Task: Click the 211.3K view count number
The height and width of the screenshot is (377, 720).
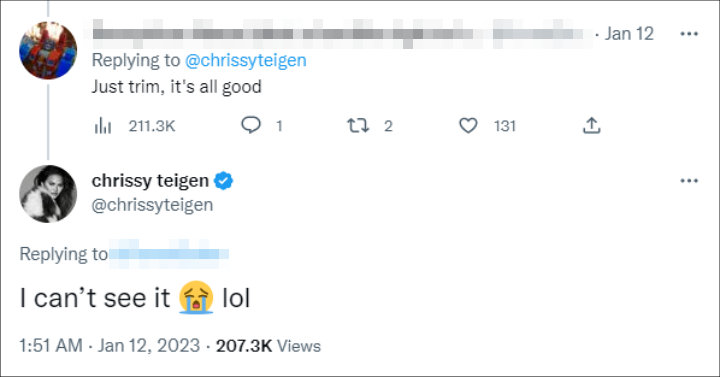Action: pyautogui.click(x=152, y=126)
